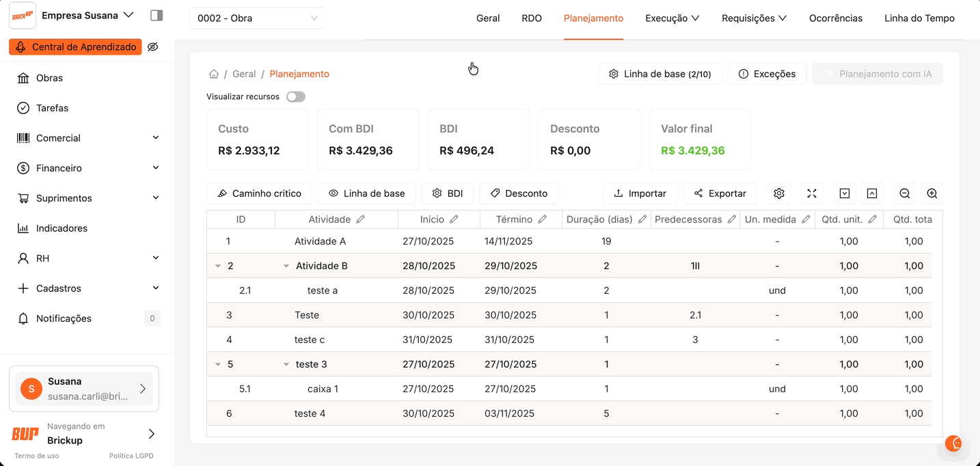Viewport: 980px width, 466px height.
Task: Go to the Linha do Tempo tab
Action: 919,18
